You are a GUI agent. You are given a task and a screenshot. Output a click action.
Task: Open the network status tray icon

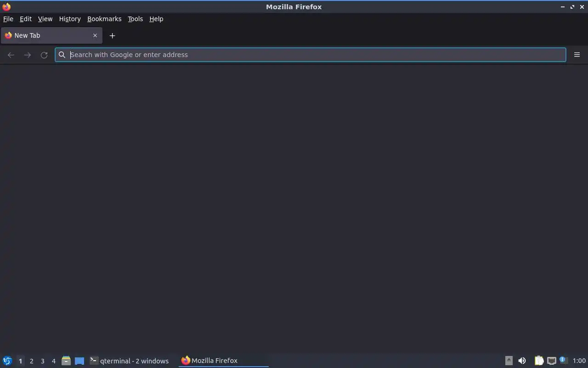point(551,361)
